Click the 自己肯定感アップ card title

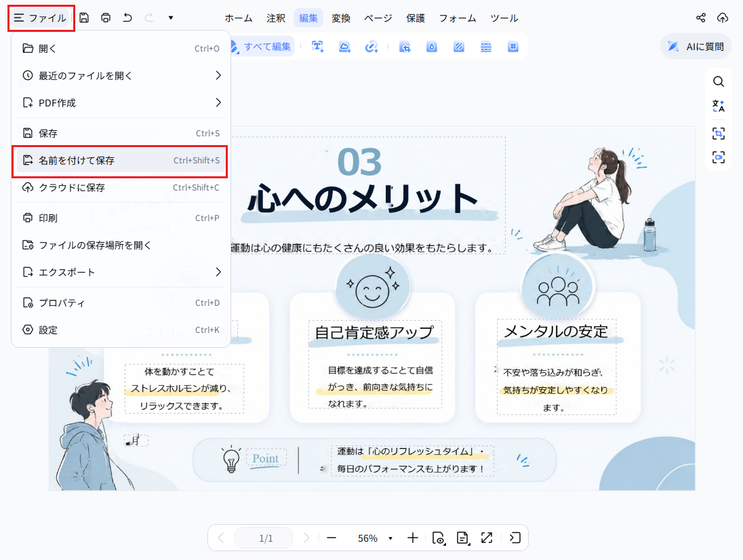coord(374,333)
